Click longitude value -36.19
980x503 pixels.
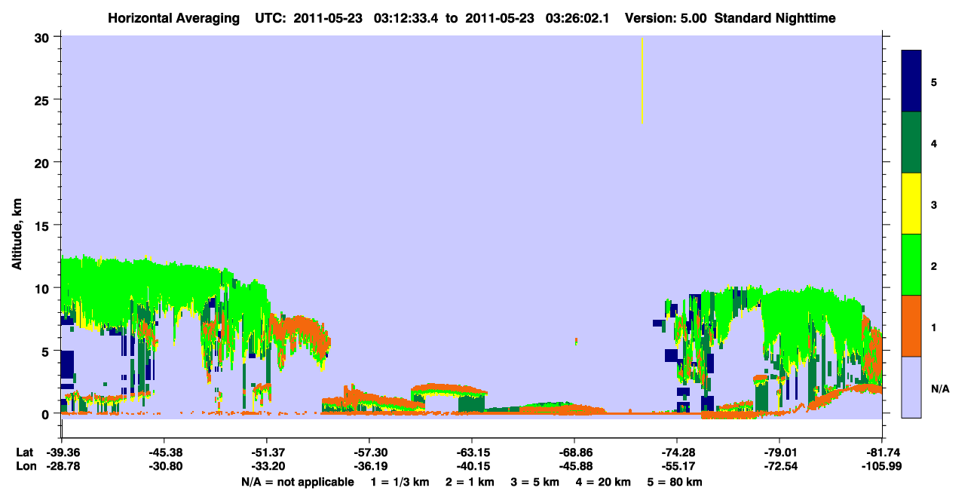369,467
